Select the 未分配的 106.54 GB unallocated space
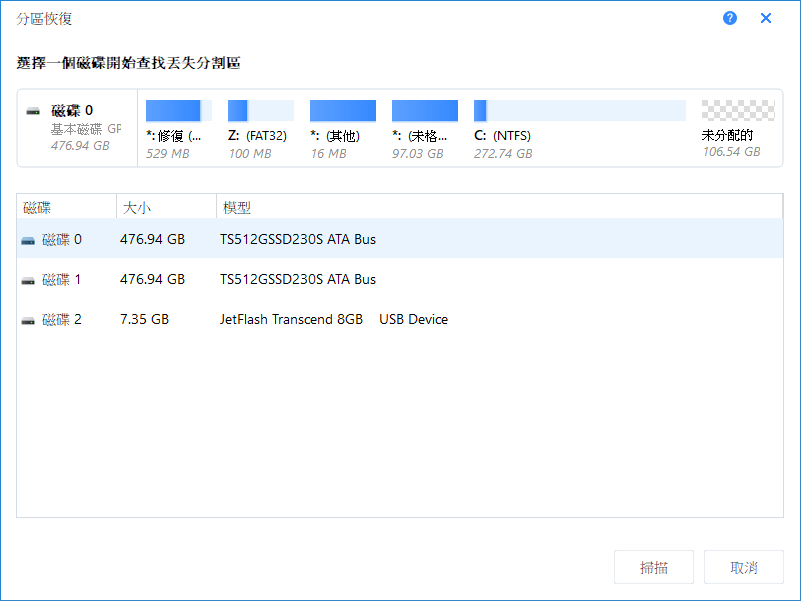The image size is (801, 601). click(x=737, y=111)
